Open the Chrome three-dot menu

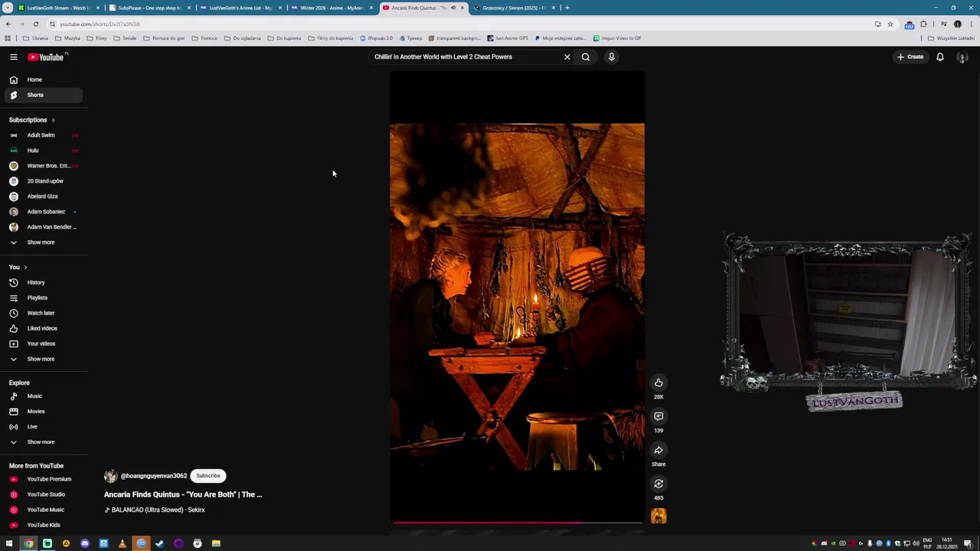pos(971,24)
